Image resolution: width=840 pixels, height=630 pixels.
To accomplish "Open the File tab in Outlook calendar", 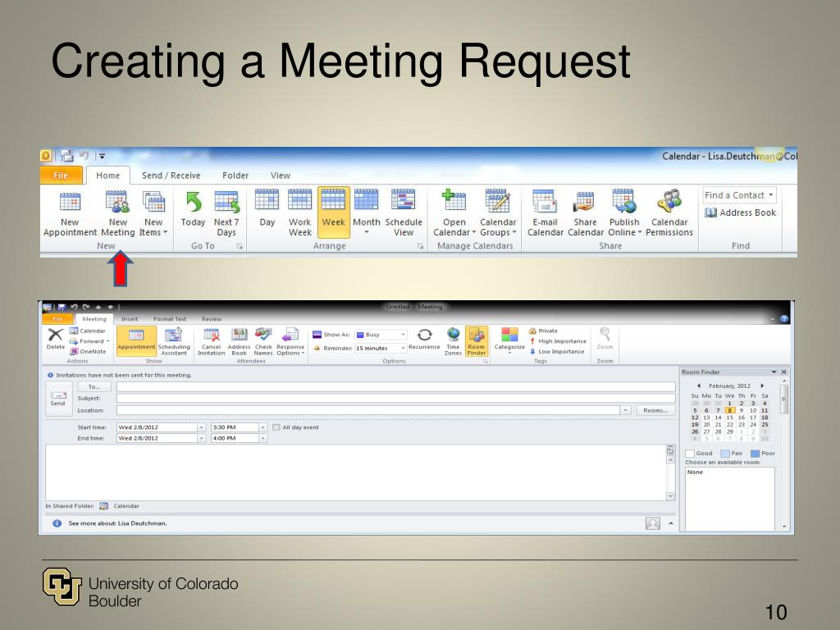I will pyautogui.click(x=61, y=176).
